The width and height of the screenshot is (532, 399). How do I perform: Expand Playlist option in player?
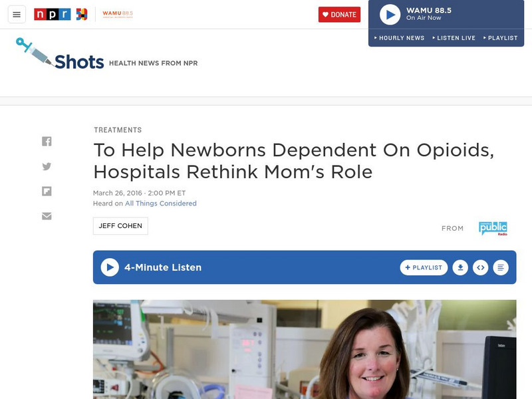click(501, 38)
